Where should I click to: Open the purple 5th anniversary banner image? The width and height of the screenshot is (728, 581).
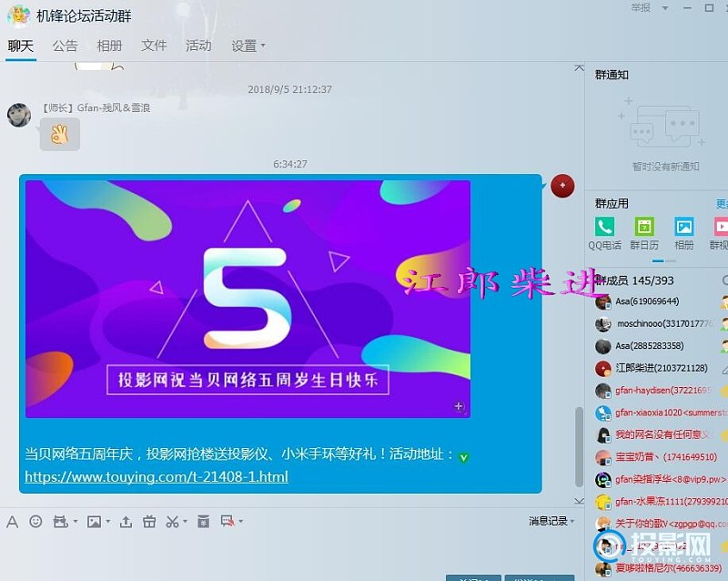pos(248,299)
